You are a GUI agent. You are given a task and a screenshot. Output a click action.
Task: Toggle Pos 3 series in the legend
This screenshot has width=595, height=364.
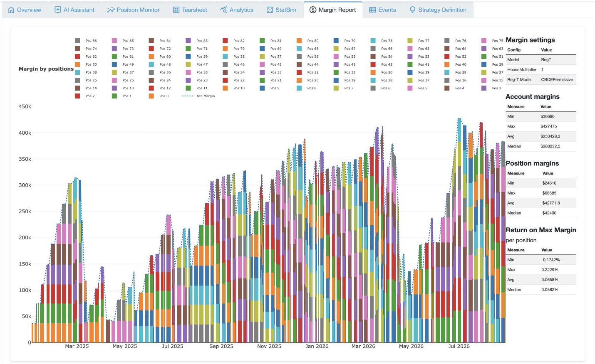491,88
